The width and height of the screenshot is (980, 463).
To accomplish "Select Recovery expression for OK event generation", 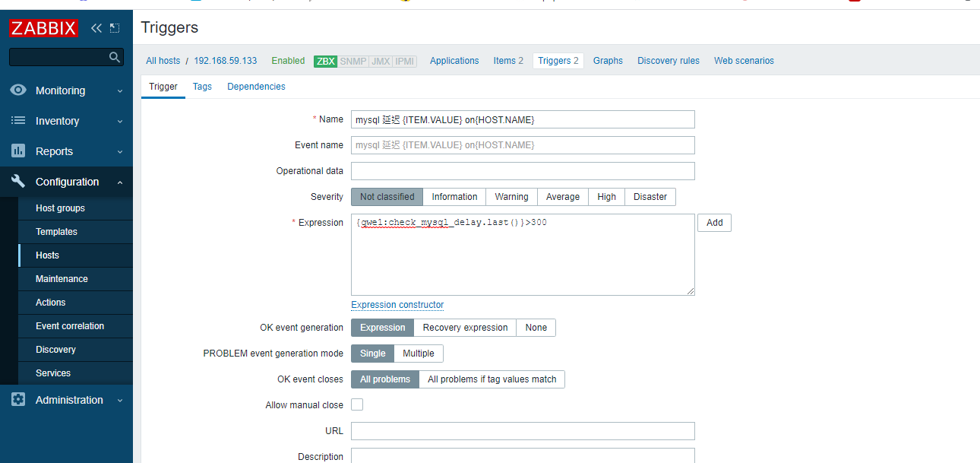I will coord(465,328).
